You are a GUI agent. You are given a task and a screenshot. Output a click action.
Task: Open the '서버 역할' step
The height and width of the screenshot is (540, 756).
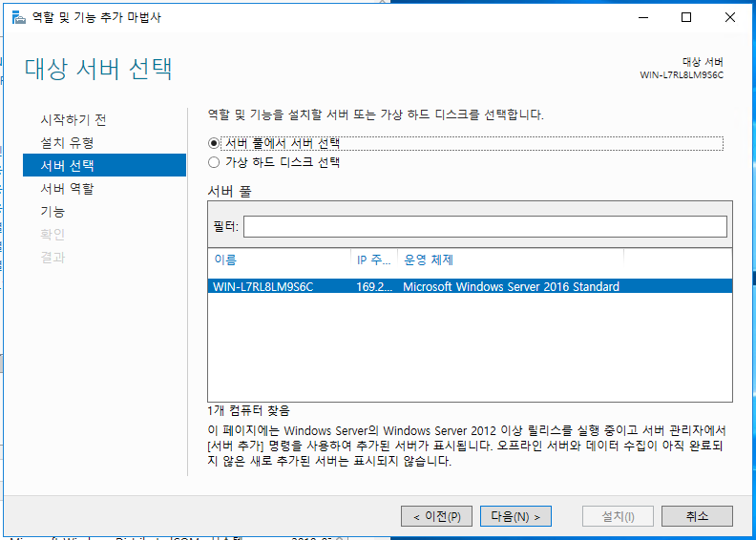67,188
